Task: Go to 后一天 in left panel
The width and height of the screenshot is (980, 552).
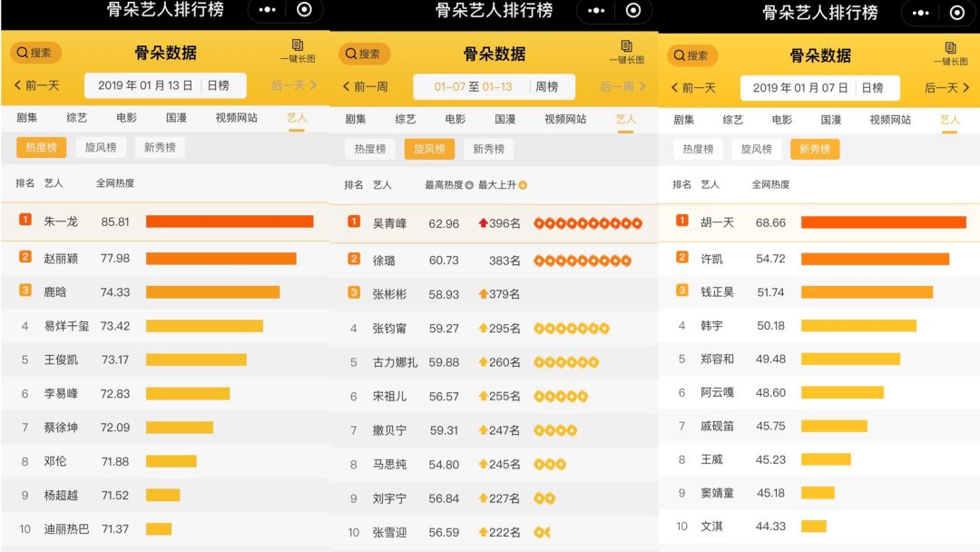Action: tap(294, 85)
